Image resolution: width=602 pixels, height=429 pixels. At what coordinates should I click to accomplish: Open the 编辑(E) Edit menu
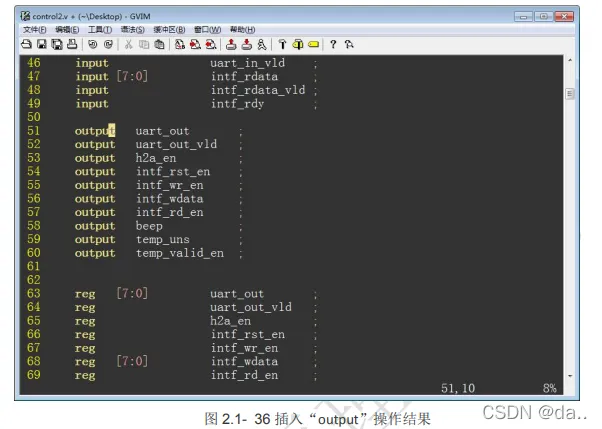(x=67, y=30)
